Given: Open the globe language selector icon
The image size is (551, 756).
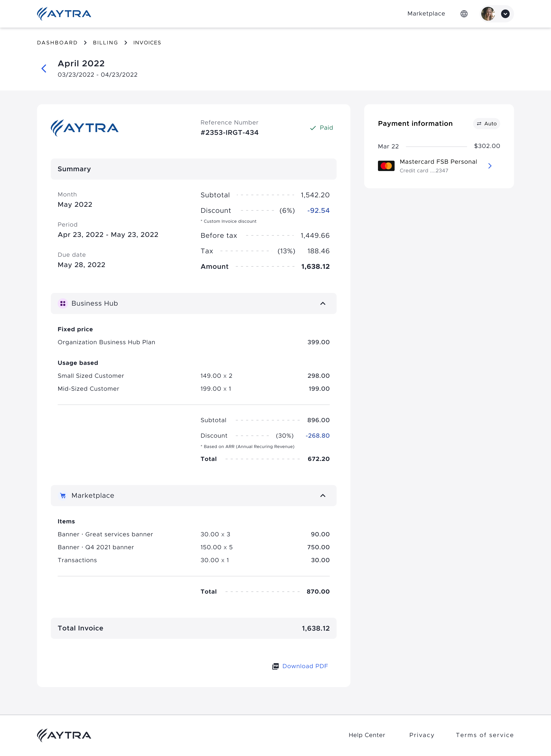Looking at the screenshot, I should coord(464,14).
